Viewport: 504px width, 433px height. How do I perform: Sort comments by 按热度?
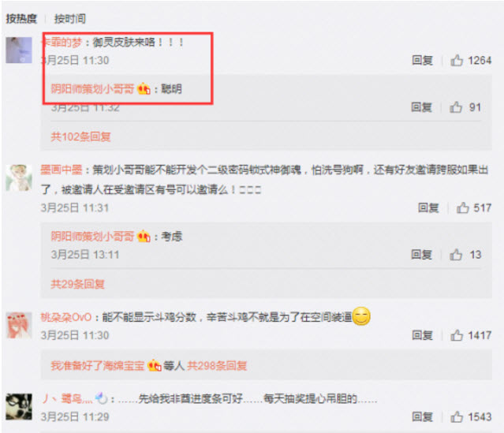(x=21, y=19)
